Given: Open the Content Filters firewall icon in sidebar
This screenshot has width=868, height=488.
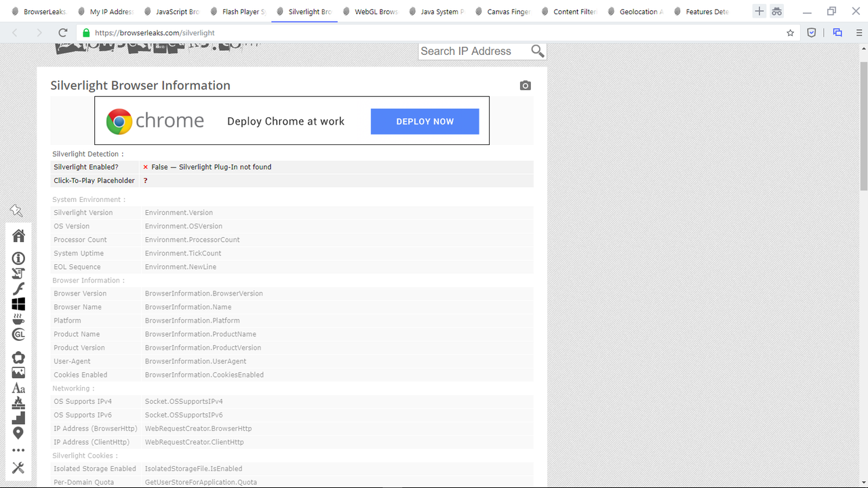Looking at the screenshot, I should [x=18, y=403].
